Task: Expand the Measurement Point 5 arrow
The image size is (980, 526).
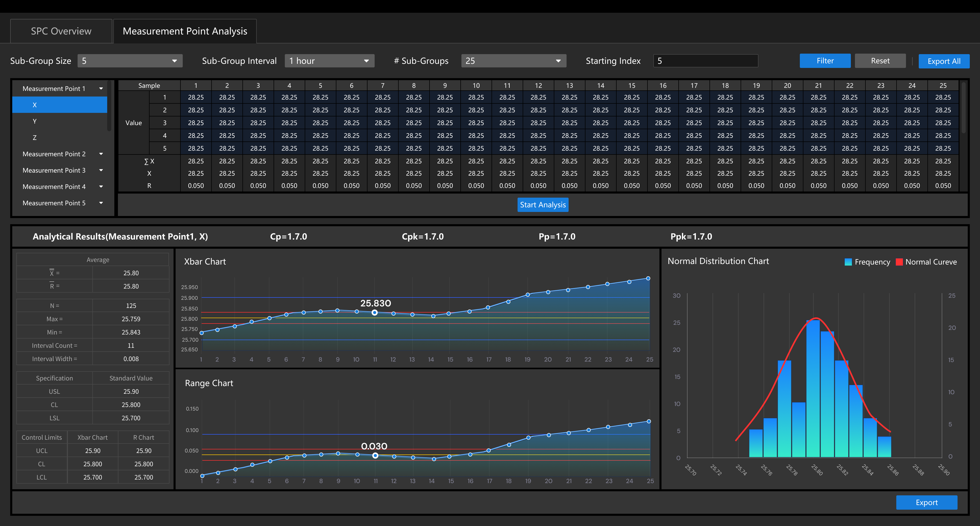Action: click(x=101, y=203)
